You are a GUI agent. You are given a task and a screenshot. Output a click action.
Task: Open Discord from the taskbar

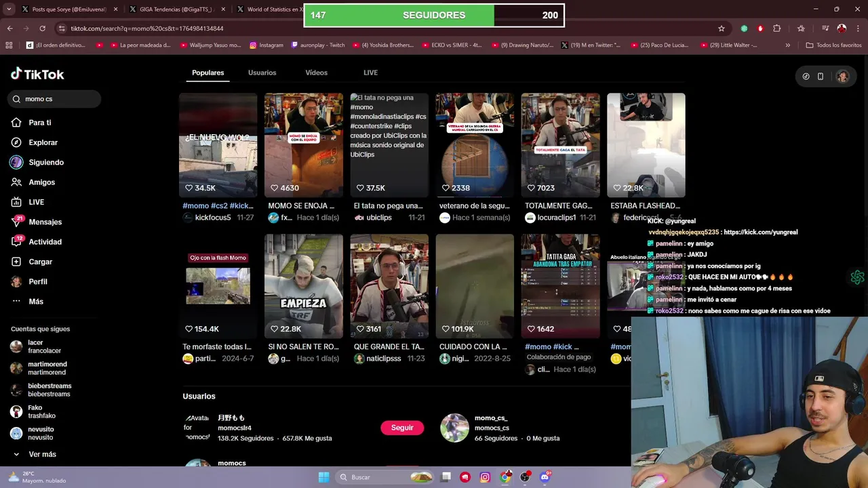(545, 477)
